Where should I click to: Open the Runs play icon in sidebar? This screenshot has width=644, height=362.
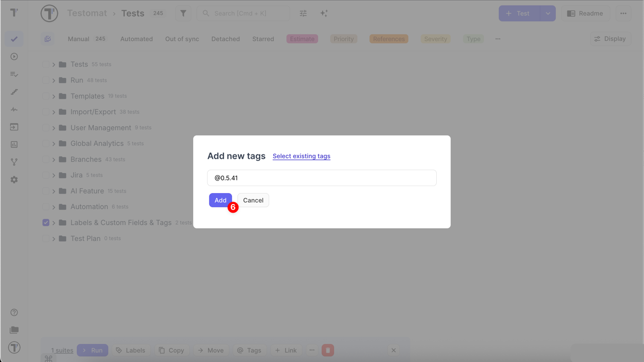pos(14,56)
